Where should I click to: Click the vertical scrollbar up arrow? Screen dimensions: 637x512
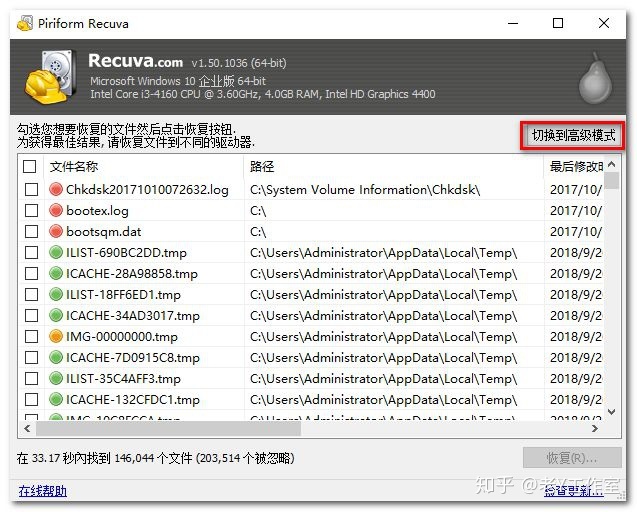pos(612,165)
